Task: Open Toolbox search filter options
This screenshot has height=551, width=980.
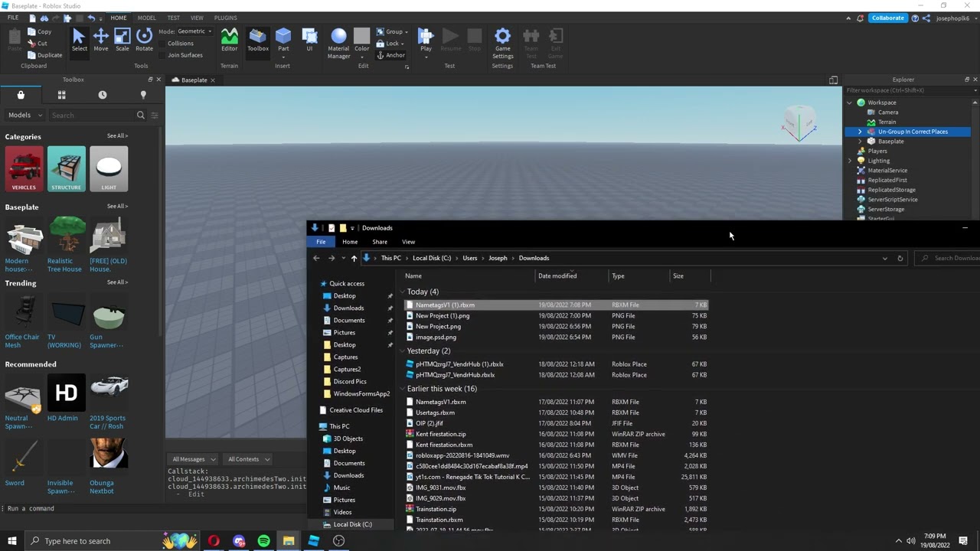Action: (x=154, y=116)
